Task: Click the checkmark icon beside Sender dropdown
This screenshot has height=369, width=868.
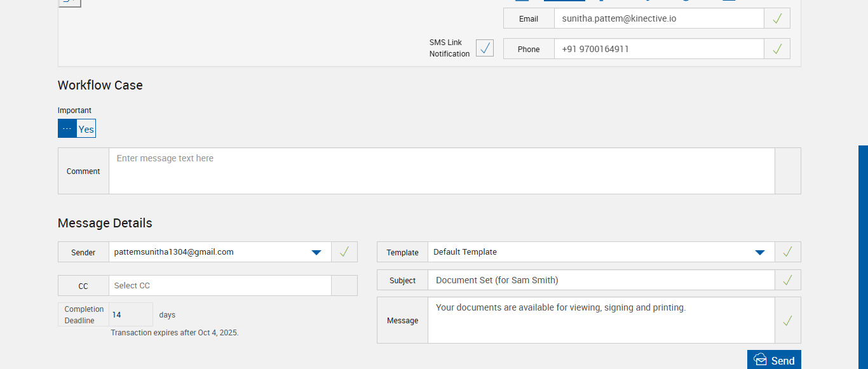Action: pyautogui.click(x=344, y=252)
